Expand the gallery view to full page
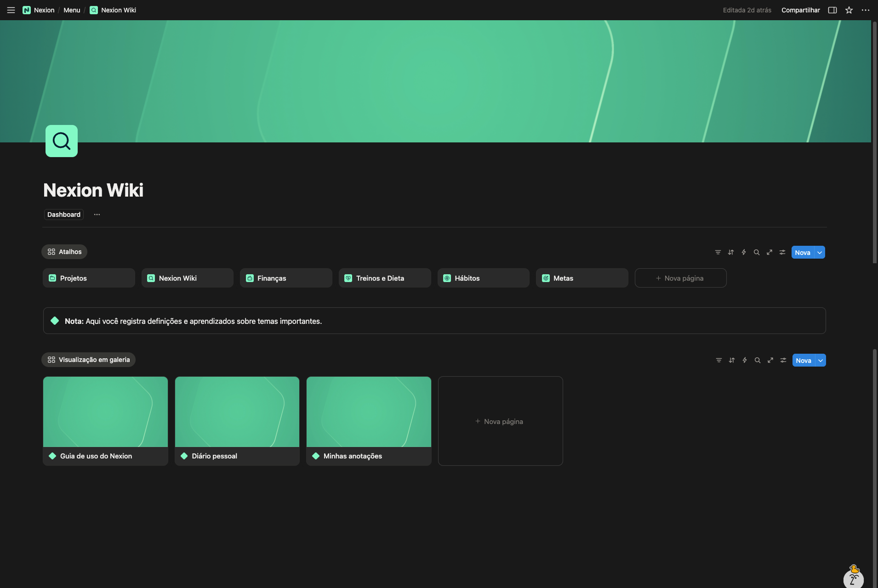Screen dimensions: 878x588 [770, 360]
